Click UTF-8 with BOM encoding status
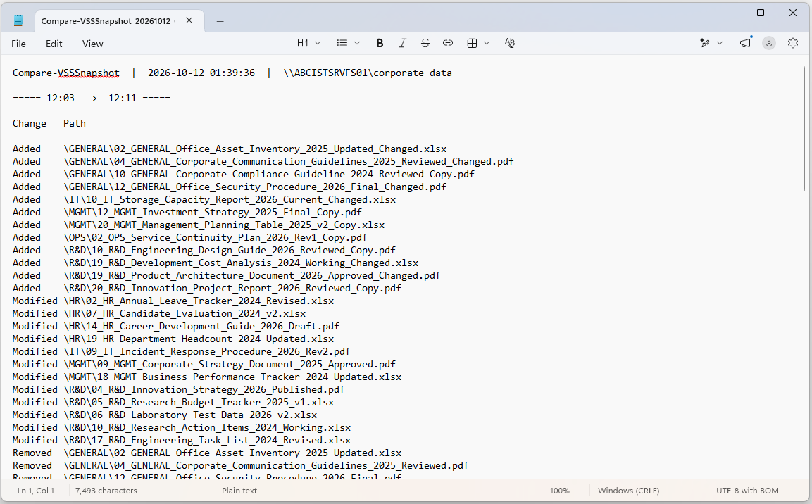The width and height of the screenshot is (812, 504). (x=747, y=491)
